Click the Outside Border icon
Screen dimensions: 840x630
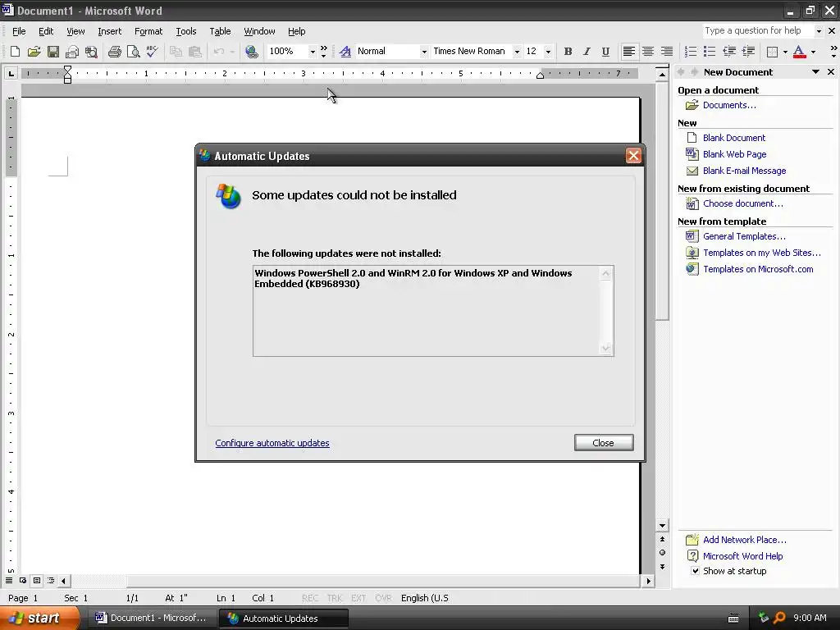click(x=772, y=52)
